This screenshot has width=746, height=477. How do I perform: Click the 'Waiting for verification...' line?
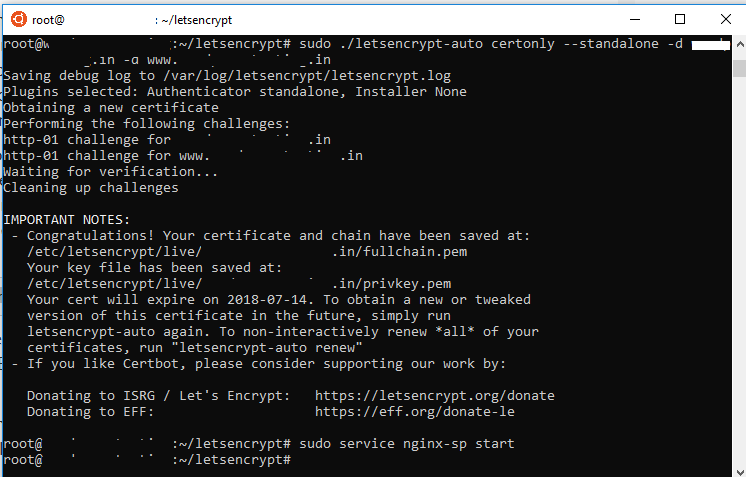pos(110,171)
